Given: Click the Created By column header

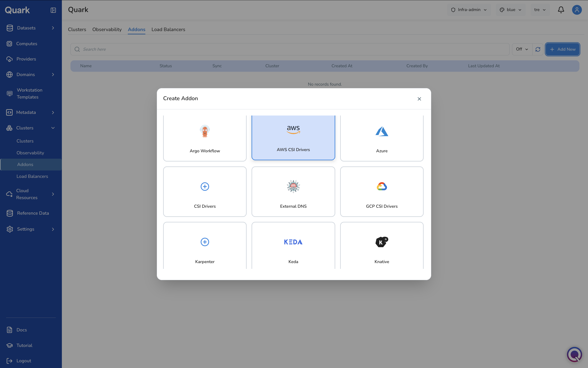Looking at the screenshot, I should point(417,66).
